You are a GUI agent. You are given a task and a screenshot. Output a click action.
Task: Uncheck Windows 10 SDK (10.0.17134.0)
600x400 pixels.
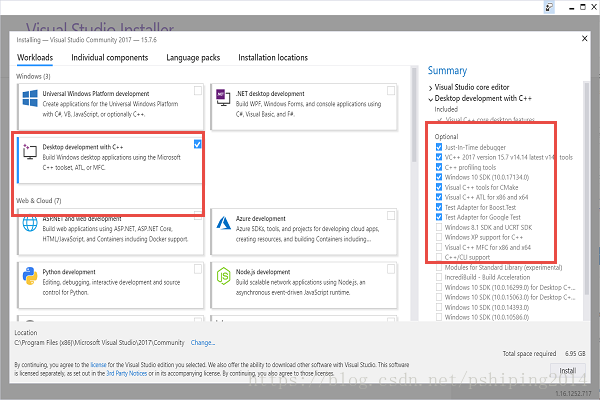439,177
